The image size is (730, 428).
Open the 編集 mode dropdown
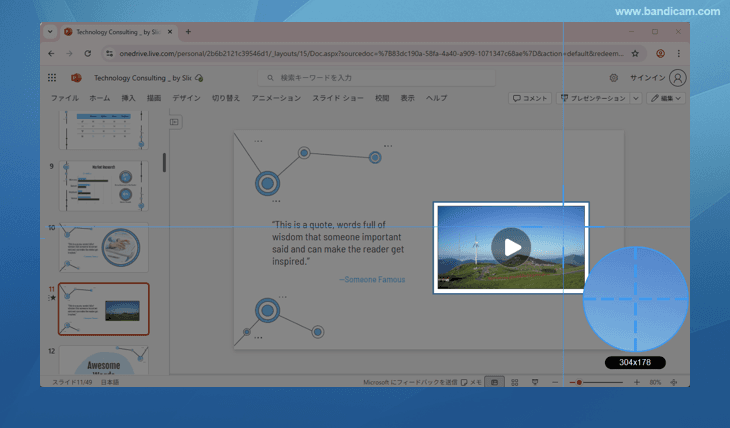coord(666,98)
